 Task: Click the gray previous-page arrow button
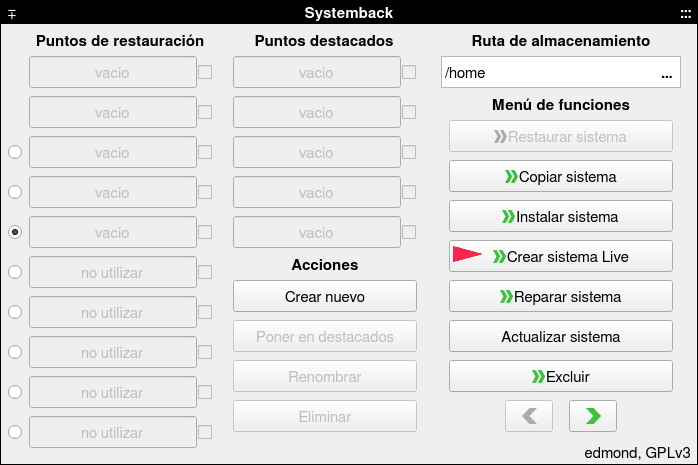[x=529, y=416]
